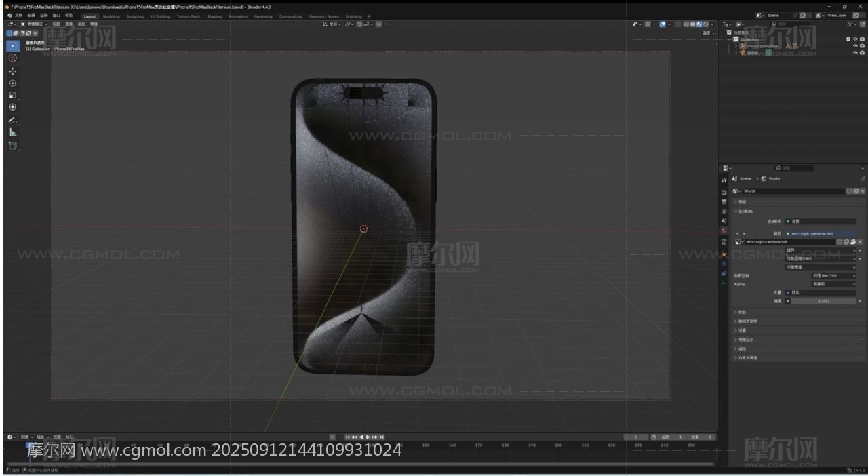Switch viewport to rendered shading
Screen dimensions: 868x476
click(x=706, y=24)
